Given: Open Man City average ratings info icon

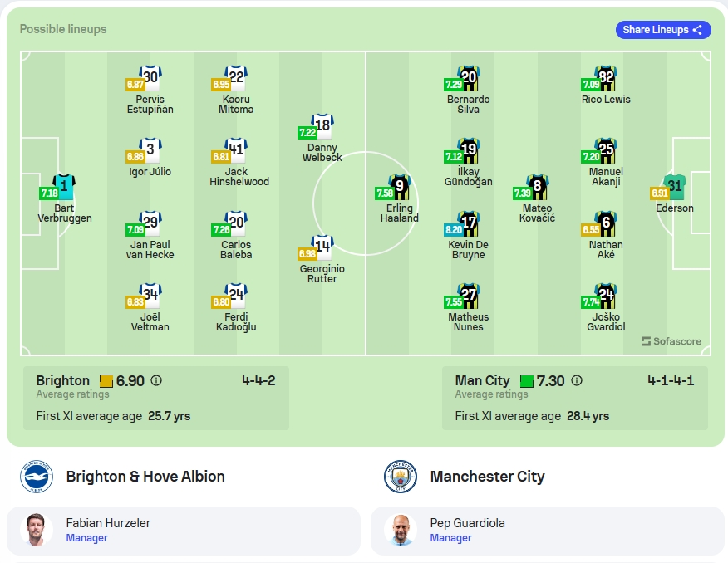Looking at the screenshot, I should click(577, 381).
